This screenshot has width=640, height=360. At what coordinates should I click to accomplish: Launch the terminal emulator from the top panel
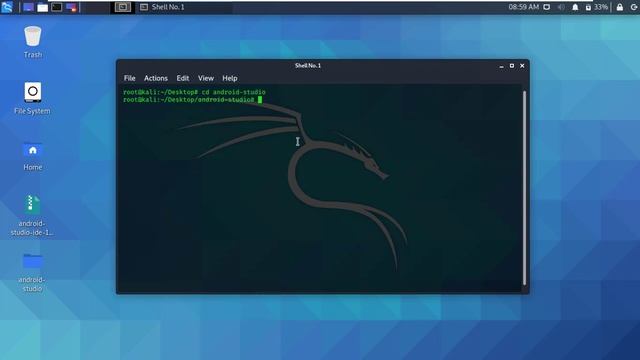coord(57,7)
